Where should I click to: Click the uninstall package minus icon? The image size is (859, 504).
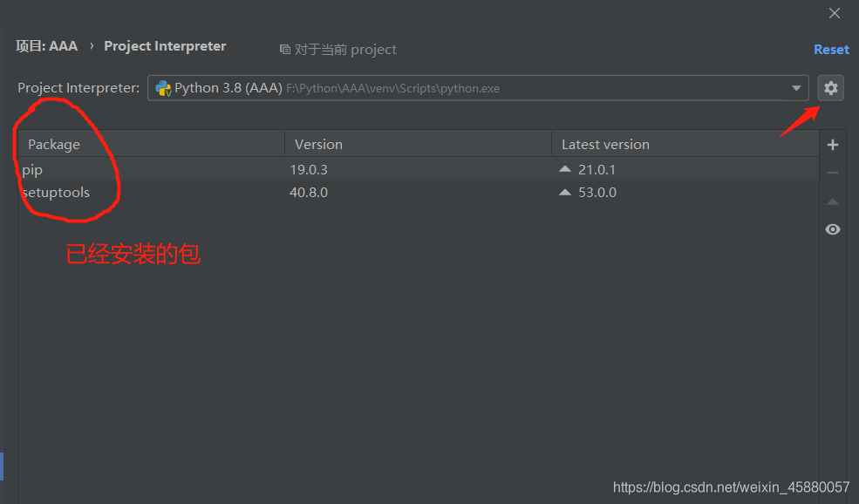tap(832, 172)
